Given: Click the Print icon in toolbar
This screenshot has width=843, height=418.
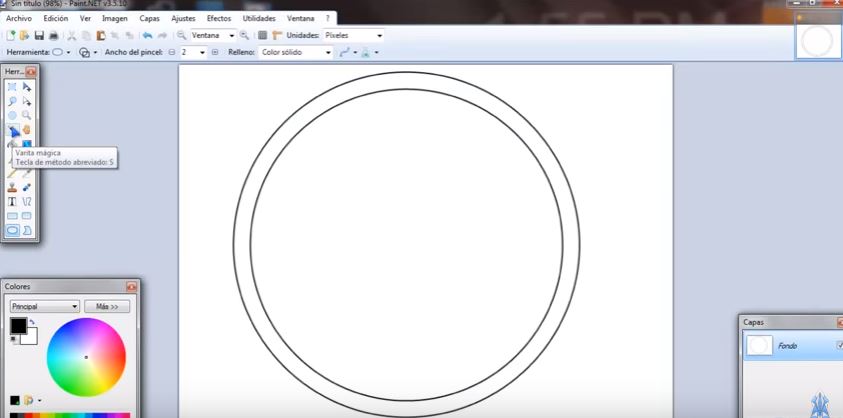Looking at the screenshot, I should click(53, 35).
